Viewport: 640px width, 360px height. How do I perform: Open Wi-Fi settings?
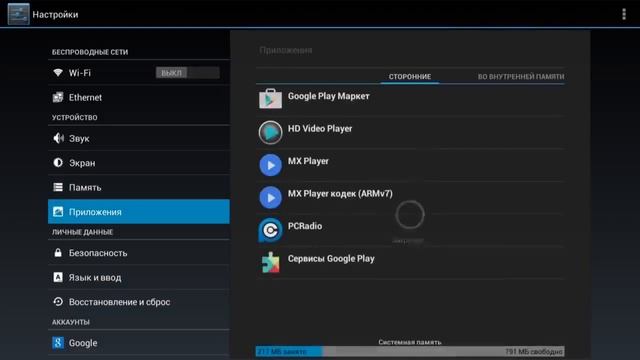point(139,73)
